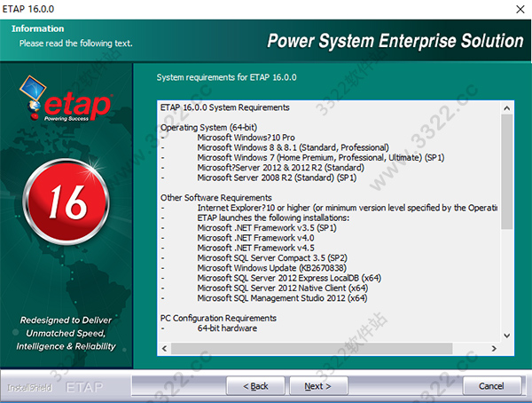Click 'SQL Server 2012 Express LocalDB (x64)' line
The width and height of the screenshot is (532, 403).
(x=289, y=278)
